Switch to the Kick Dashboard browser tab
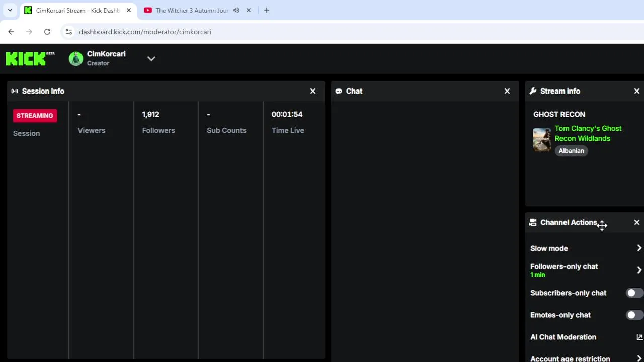 (78, 10)
